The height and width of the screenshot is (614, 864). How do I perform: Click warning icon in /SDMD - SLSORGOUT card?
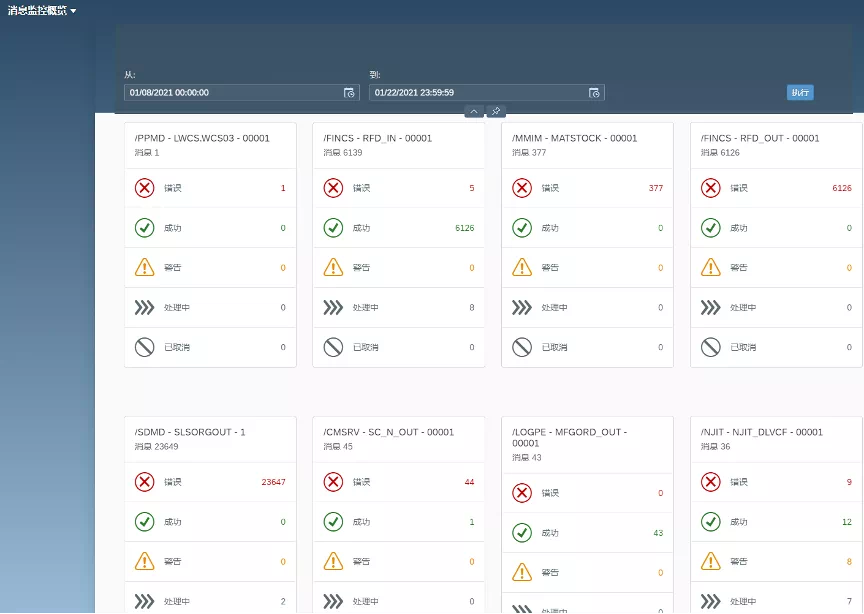point(145,561)
